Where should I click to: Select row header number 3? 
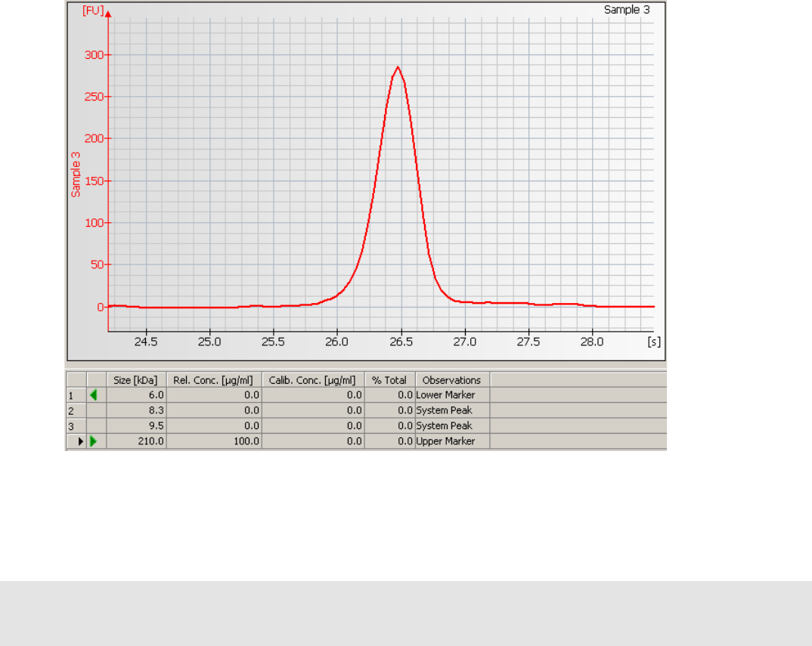76,426
